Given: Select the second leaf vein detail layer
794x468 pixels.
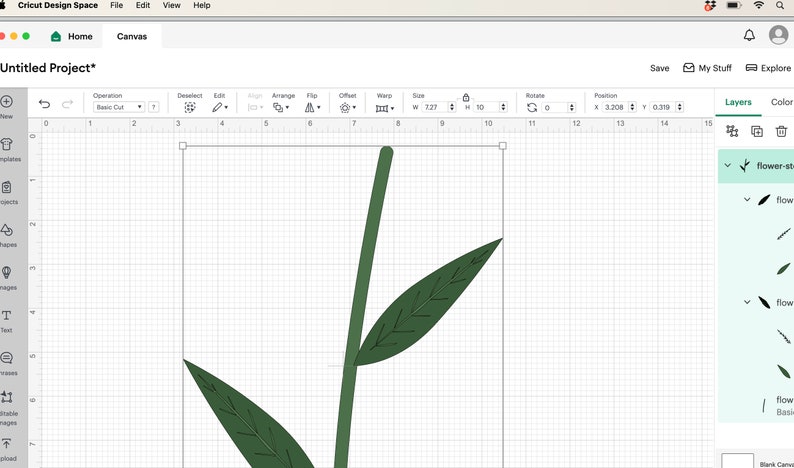Looking at the screenshot, I should point(784,336).
